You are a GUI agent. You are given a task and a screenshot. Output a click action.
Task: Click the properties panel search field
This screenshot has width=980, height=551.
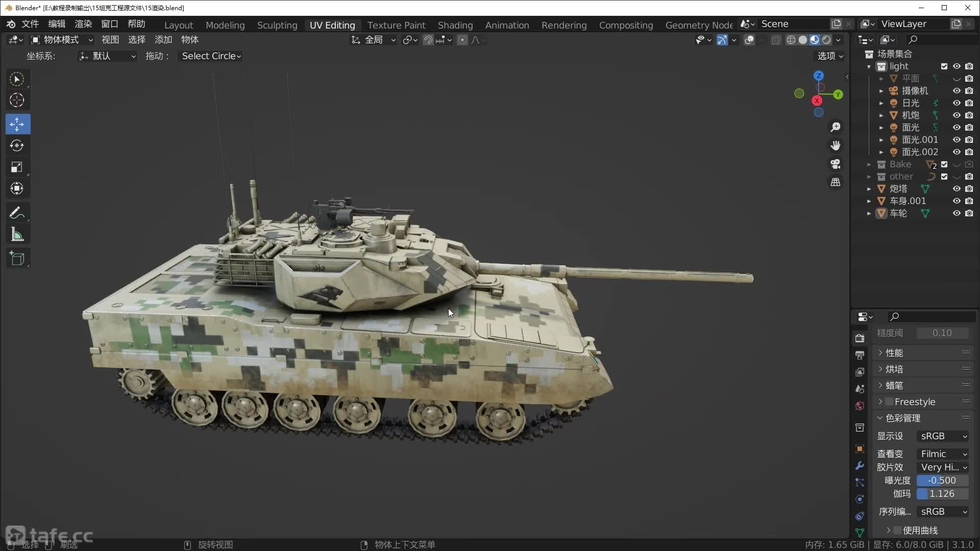(x=932, y=317)
